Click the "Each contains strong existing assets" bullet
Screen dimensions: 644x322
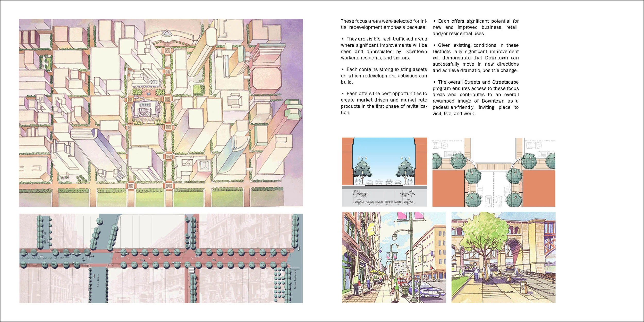click(x=384, y=76)
